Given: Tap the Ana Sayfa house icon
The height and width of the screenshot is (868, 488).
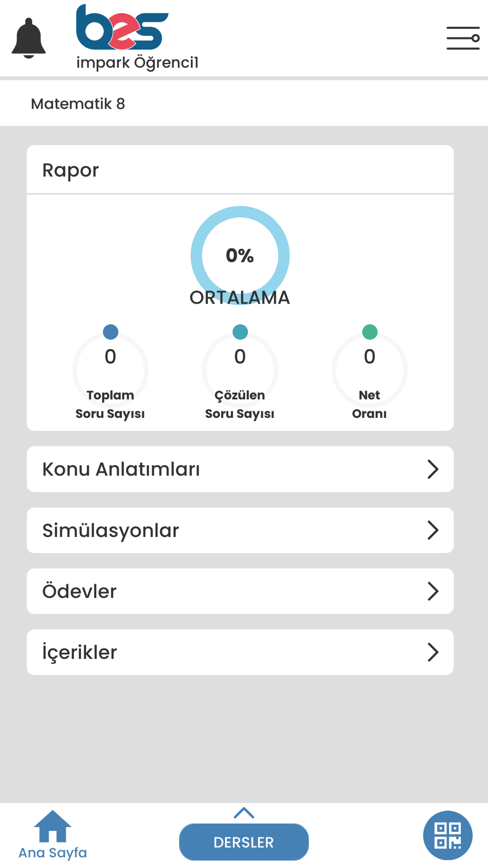Looking at the screenshot, I should click(53, 826).
